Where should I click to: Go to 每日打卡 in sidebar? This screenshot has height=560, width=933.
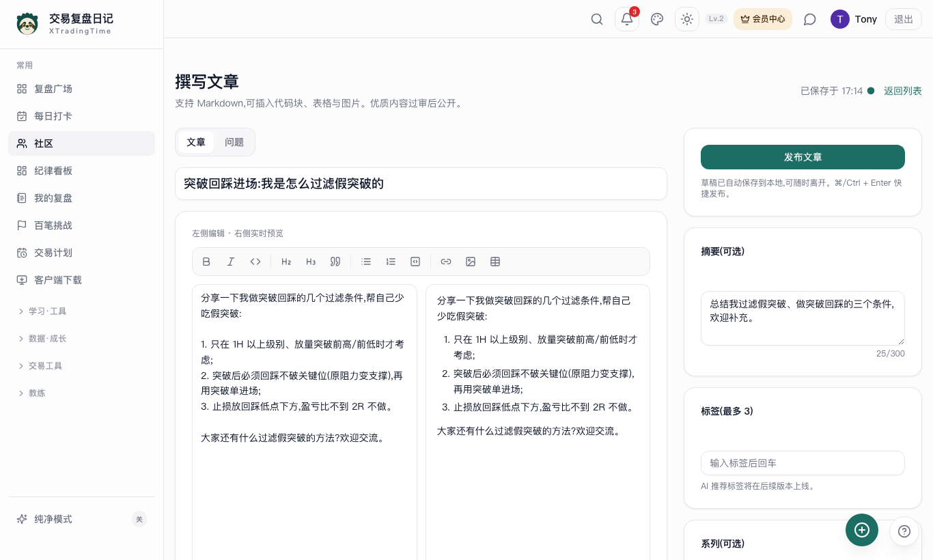tap(81, 116)
